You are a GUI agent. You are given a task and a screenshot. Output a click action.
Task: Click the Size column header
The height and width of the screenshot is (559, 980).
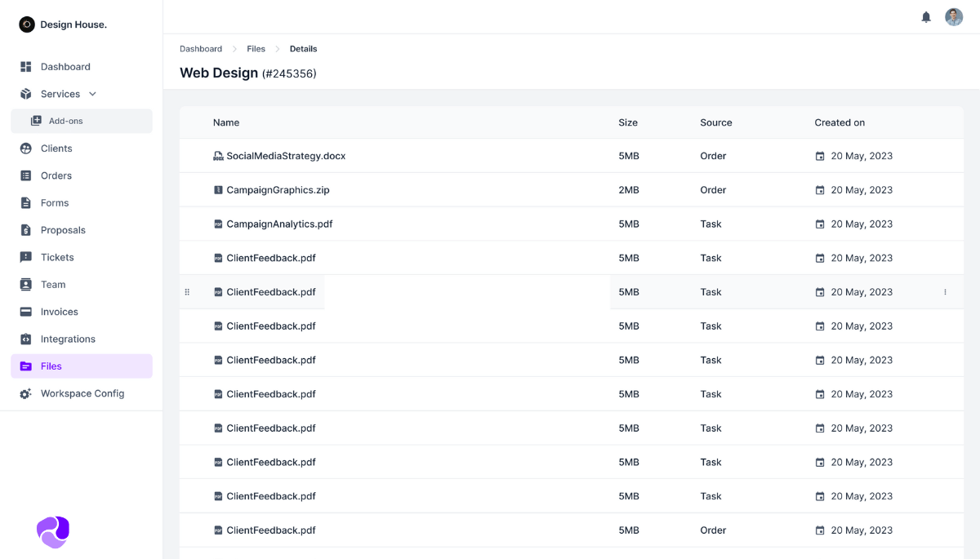tap(627, 122)
